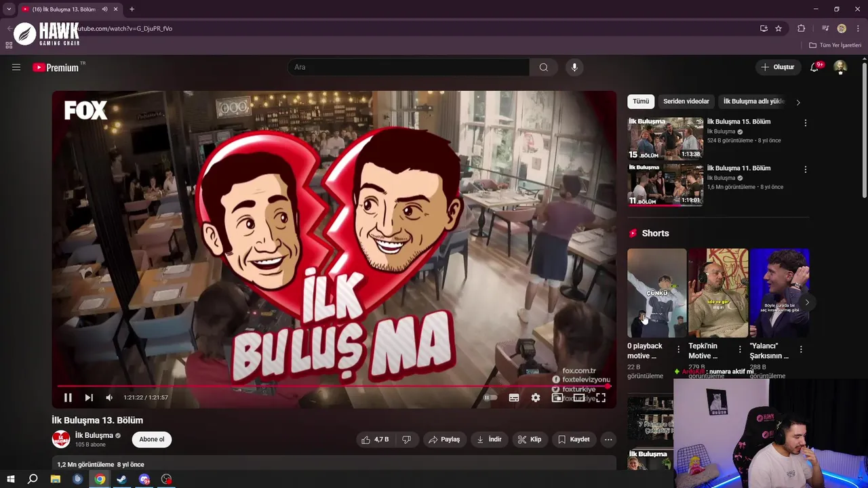Open İlk Buluşma 15. Bölüm thumbnail
The height and width of the screenshot is (488, 868).
click(665, 138)
